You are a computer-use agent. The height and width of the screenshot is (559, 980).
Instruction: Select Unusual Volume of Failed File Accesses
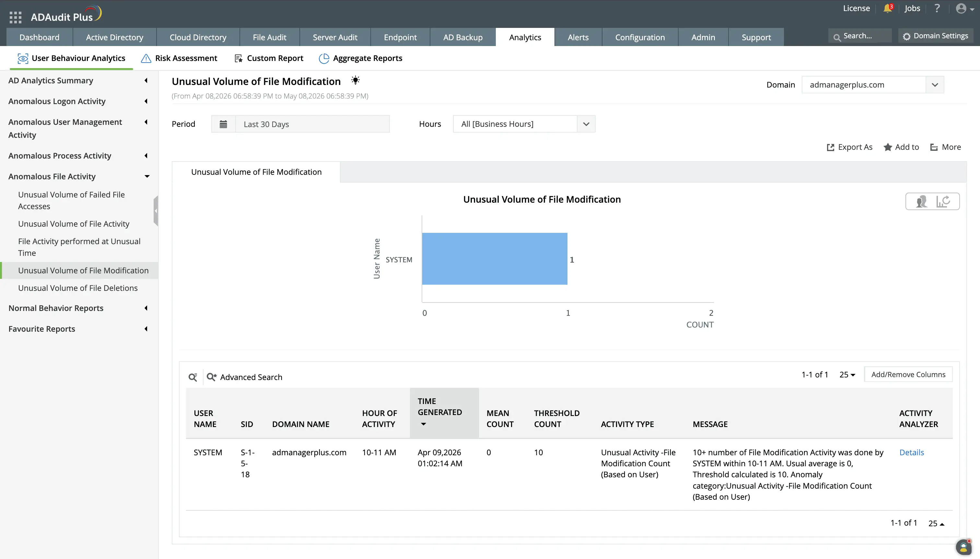71,200
